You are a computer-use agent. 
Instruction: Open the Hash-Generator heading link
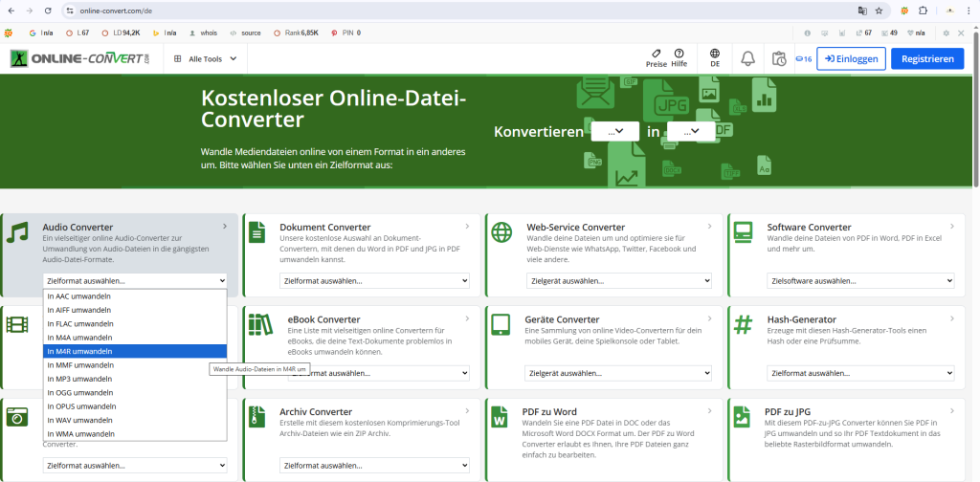point(803,319)
